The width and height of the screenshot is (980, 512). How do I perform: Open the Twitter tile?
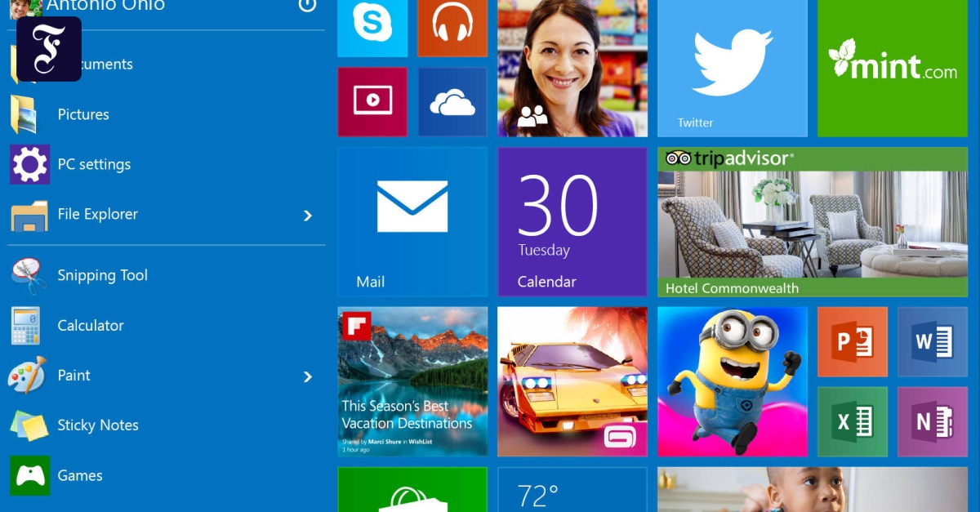click(732, 67)
